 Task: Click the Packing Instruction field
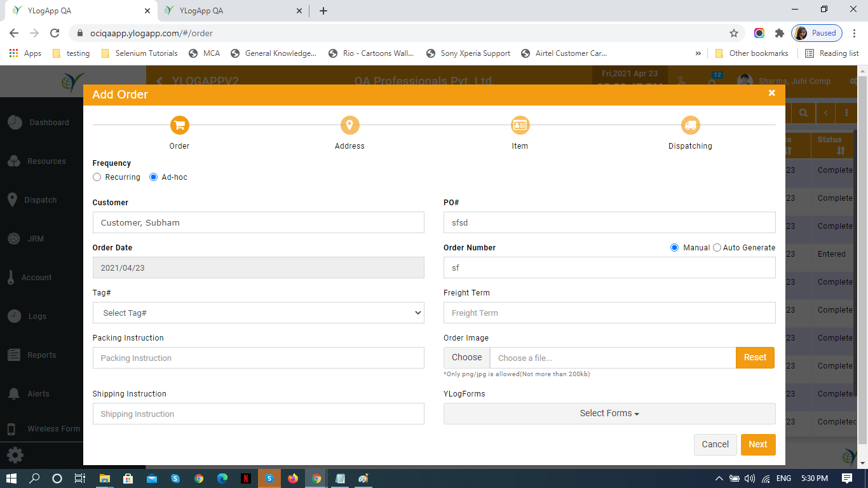point(259,358)
